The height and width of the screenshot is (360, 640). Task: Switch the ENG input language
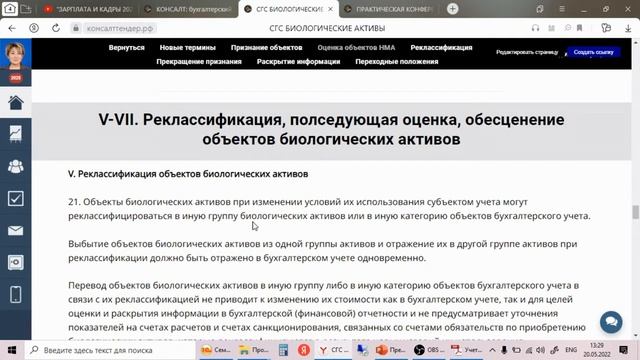coord(571,350)
